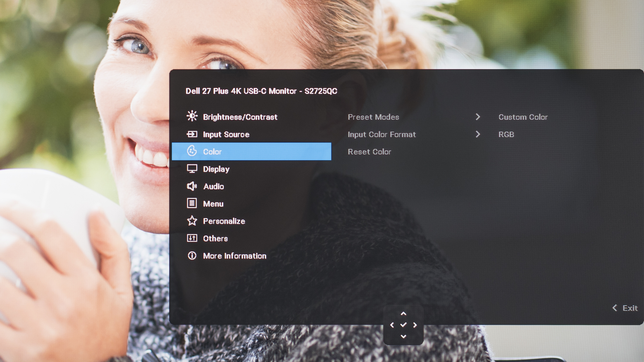The width and height of the screenshot is (644, 362).
Task: Click the Display monitor icon
Action: [x=192, y=169]
